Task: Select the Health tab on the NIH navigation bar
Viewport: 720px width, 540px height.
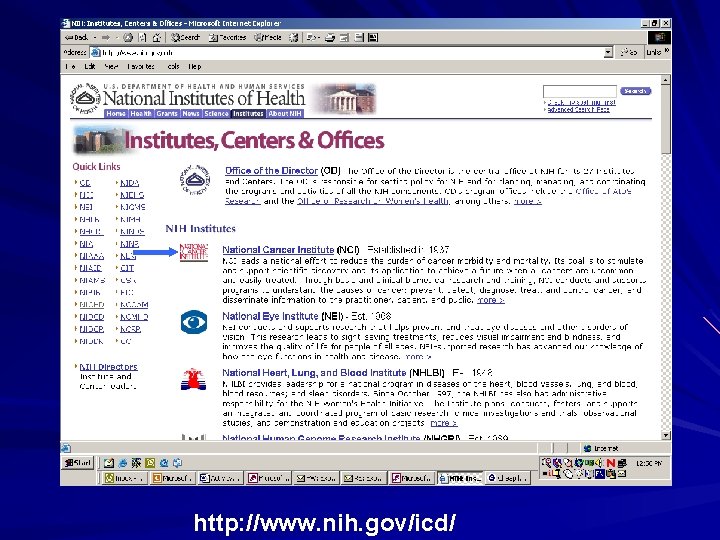Action: tap(141, 113)
